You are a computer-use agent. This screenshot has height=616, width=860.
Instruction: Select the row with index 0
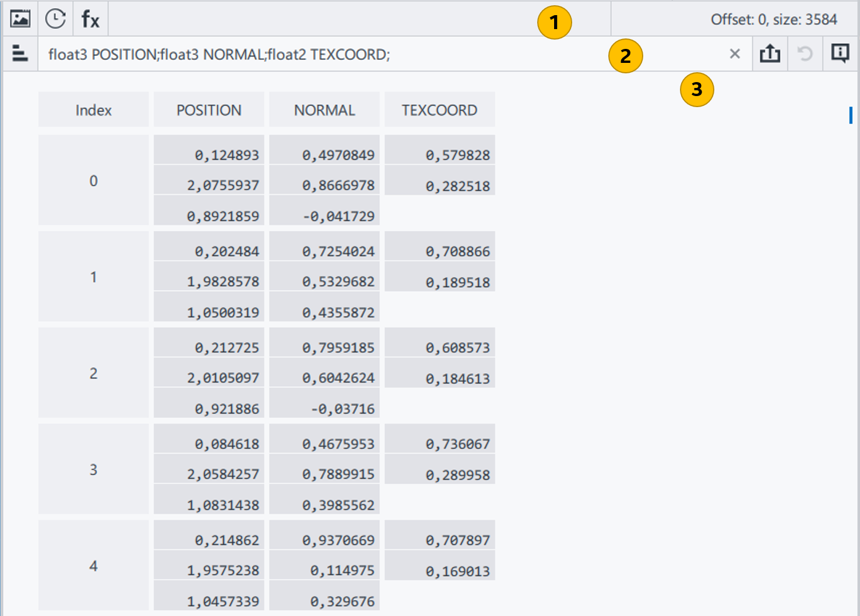93,180
